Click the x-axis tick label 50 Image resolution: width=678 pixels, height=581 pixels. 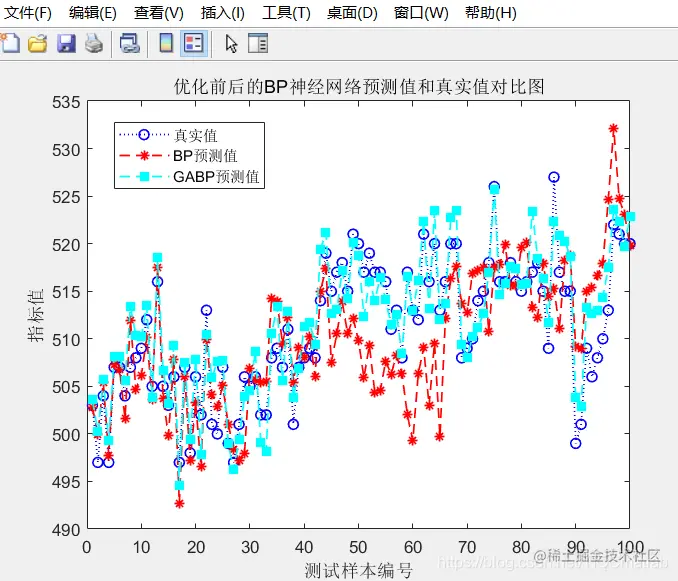pos(358,547)
